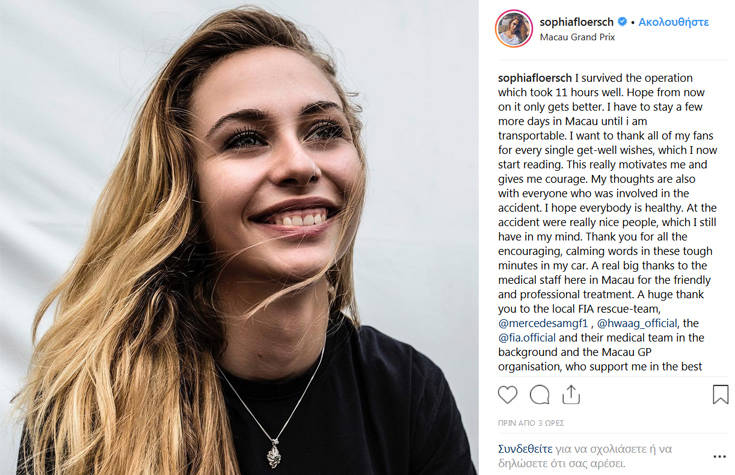Open the three-dots more options menu
The height and width of the screenshot is (475, 735).
(x=720, y=454)
